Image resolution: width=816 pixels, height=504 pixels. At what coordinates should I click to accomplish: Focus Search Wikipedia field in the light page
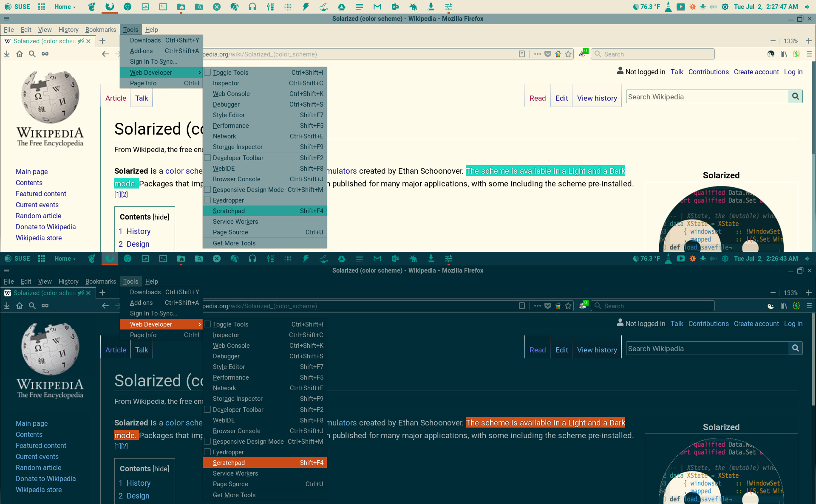click(x=707, y=96)
